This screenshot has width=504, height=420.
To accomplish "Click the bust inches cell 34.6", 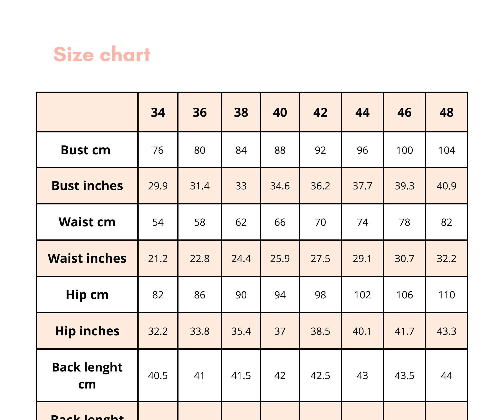I will (x=280, y=186).
